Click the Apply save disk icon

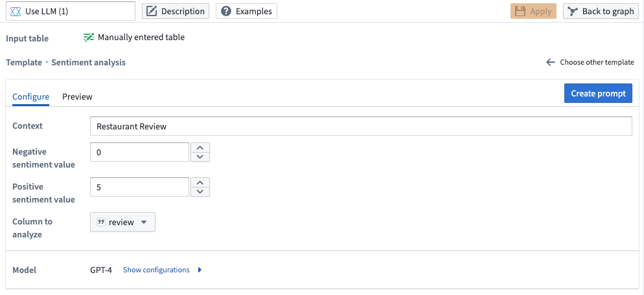pos(520,12)
